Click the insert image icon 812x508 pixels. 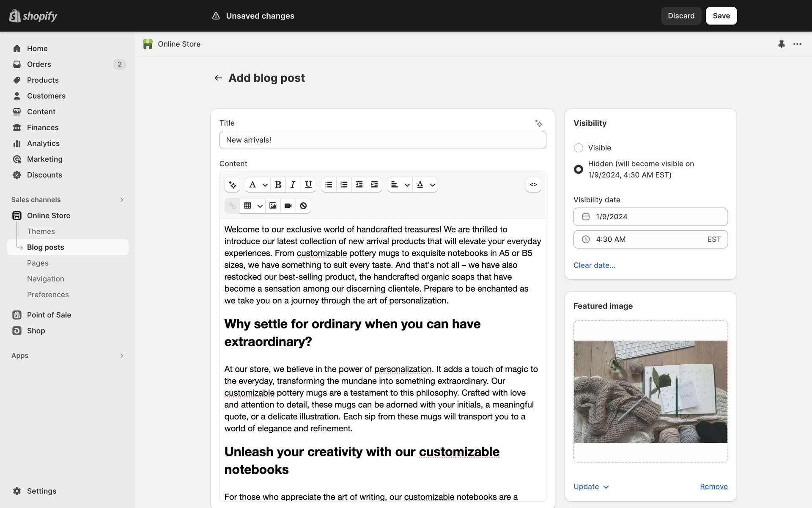pyautogui.click(x=273, y=206)
